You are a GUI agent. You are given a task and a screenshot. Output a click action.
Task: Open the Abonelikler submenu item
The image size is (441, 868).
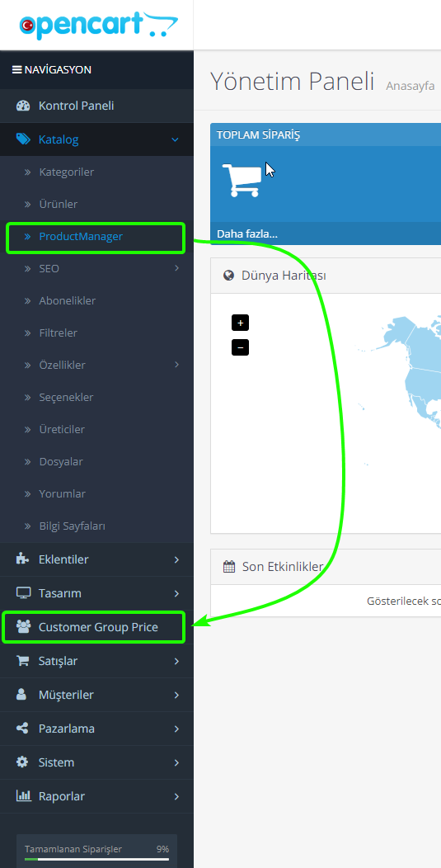pos(96,300)
